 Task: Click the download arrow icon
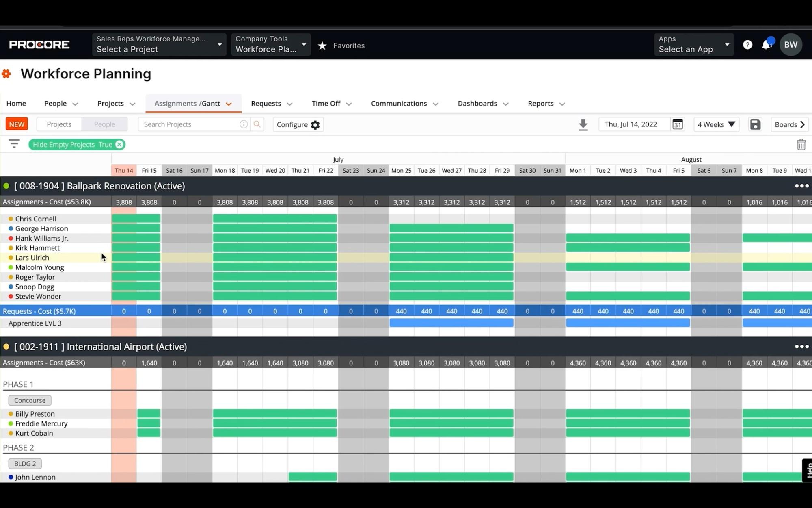pos(583,125)
